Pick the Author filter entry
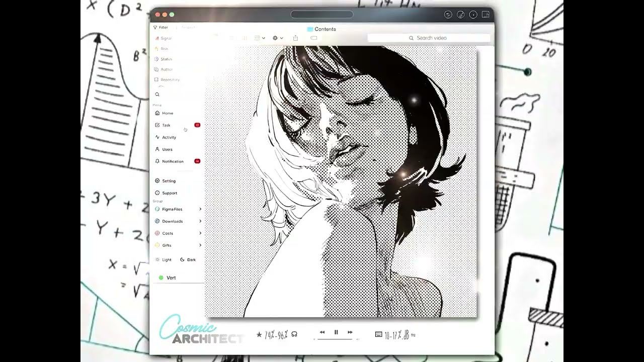Viewport: 644px width, 362px height. [164, 69]
